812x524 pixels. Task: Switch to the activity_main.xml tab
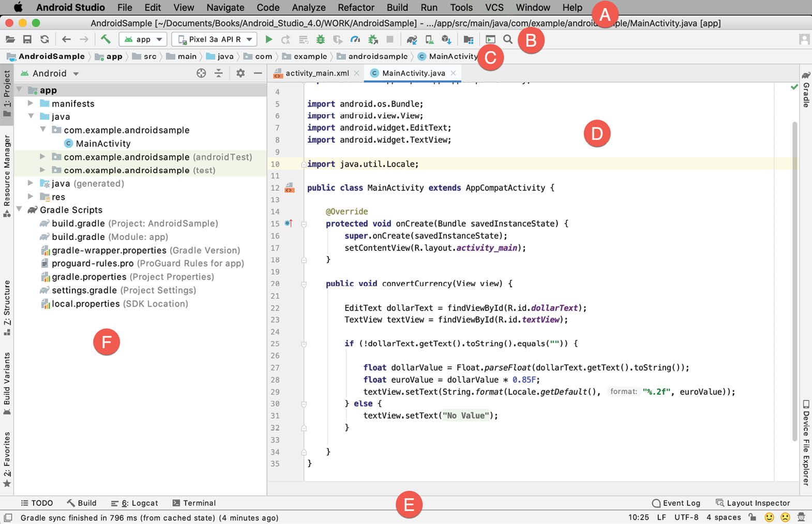[x=317, y=73]
